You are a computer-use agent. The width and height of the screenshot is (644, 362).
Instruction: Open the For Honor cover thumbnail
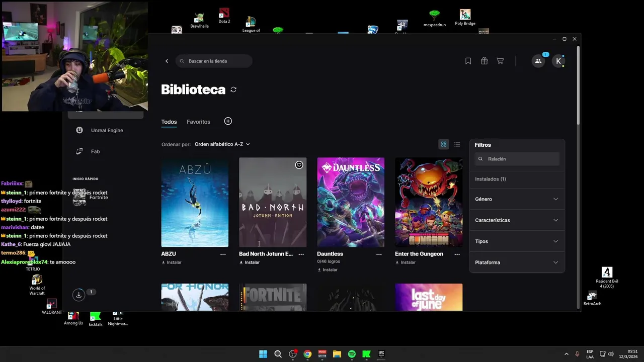pyautogui.click(x=195, y=297)
